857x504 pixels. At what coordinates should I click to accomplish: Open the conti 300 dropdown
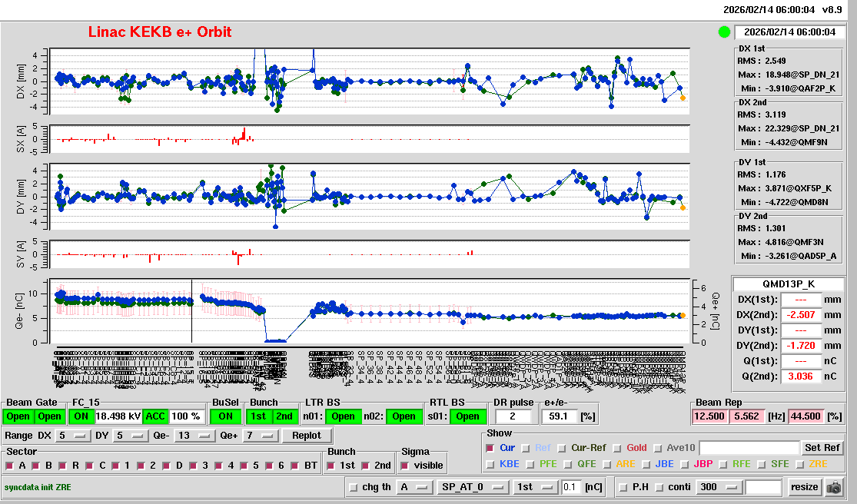coord(717,487)
